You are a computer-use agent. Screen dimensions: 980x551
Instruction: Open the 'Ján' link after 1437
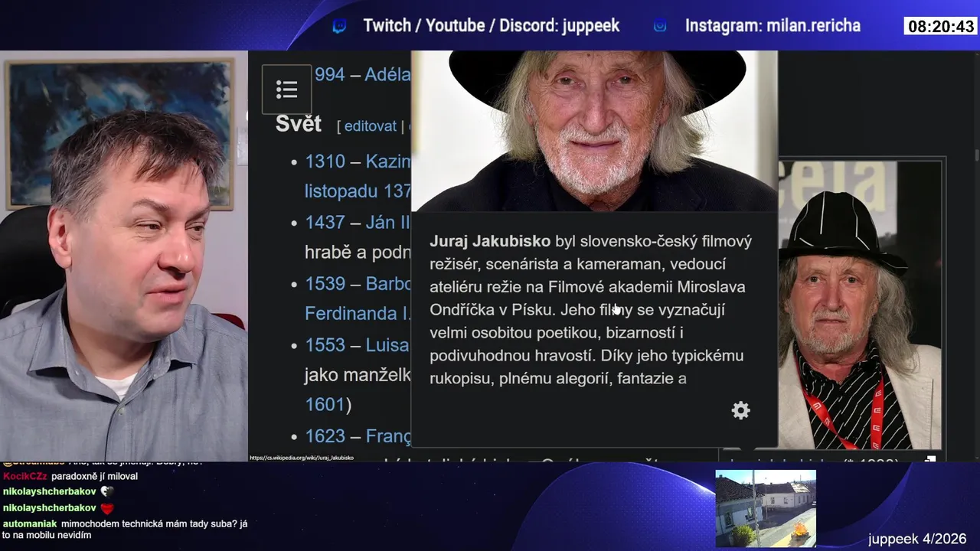(388, 223)
